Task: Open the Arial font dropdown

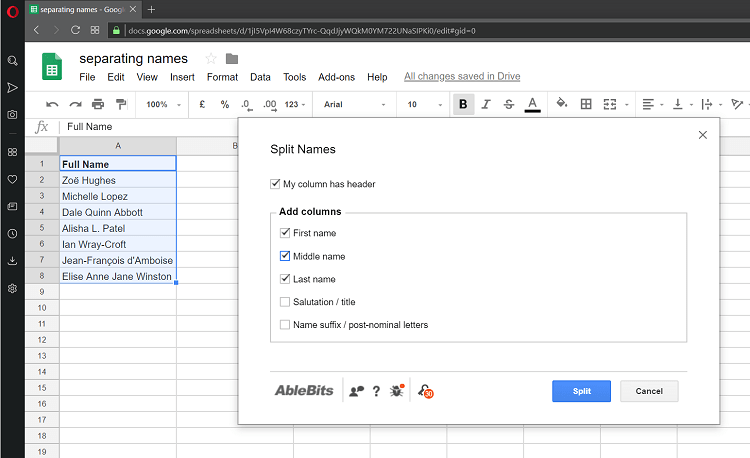Action: tap(355, 104)
